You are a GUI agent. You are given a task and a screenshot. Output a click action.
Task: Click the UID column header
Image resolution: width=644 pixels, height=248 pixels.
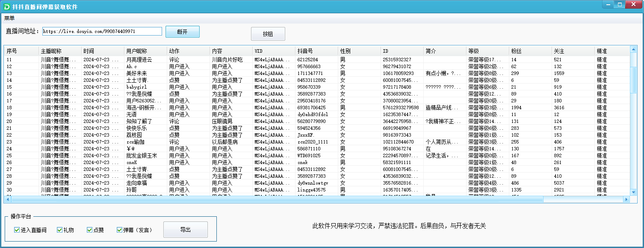point(274,51)
